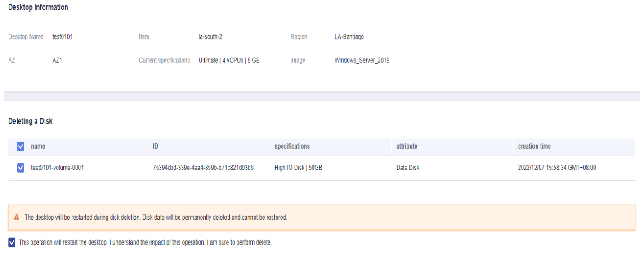Untick the restart confirmation checkbox
644x258 pixels.
pos(11,243)
